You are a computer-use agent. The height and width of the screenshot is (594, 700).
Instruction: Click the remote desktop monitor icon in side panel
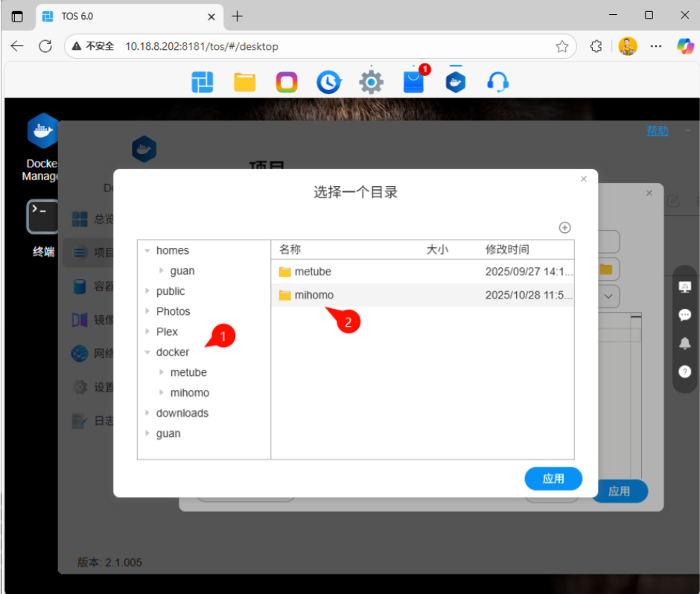click(x=685, y=287)
